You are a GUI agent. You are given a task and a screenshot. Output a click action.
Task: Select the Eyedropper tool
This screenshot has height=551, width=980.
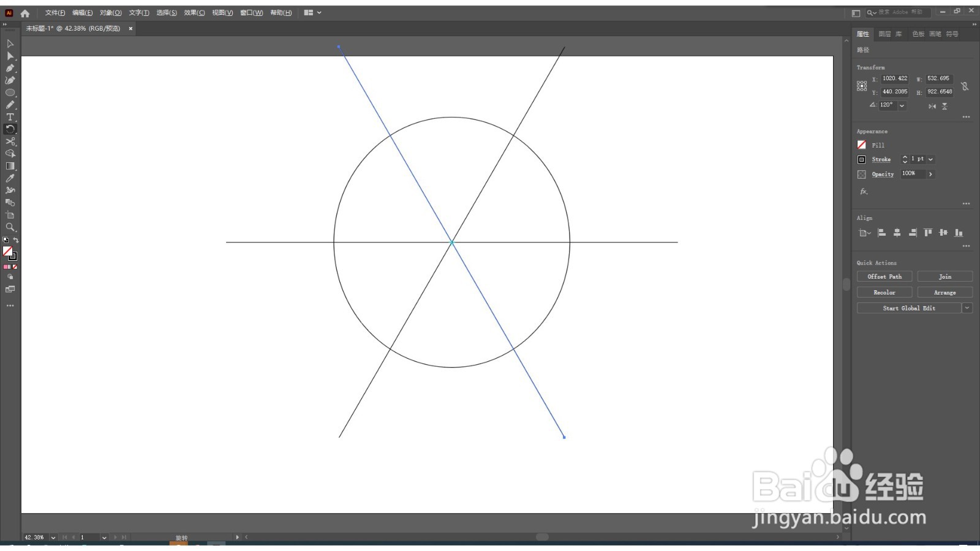point(10,178)
